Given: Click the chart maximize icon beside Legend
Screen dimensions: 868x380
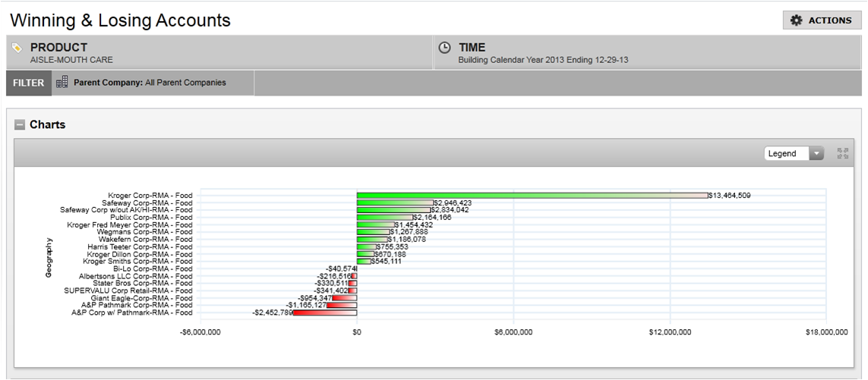Looking at the screenshot, I should pos(841,153).
